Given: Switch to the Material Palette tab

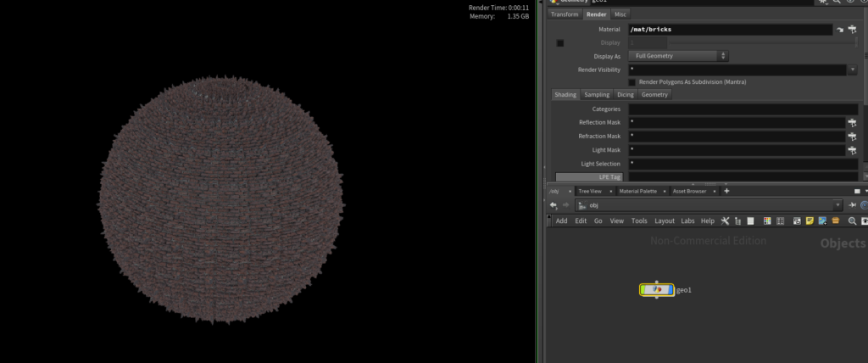Looking at the screenshot, I should pos(638,191).
